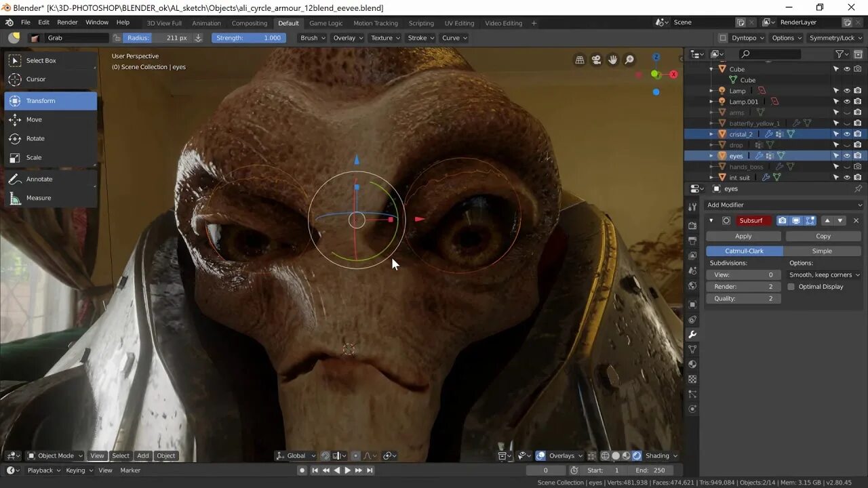The height and width of the screenshot is (488, 868).
Task: Select rendered shading mode sphere
Action: click(637, 455)
